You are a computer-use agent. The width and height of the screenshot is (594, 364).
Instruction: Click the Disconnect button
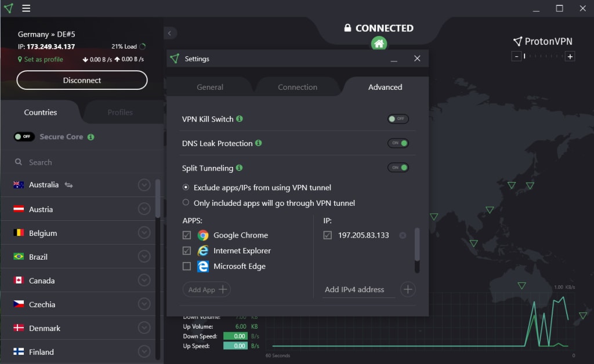pos(82,80)
